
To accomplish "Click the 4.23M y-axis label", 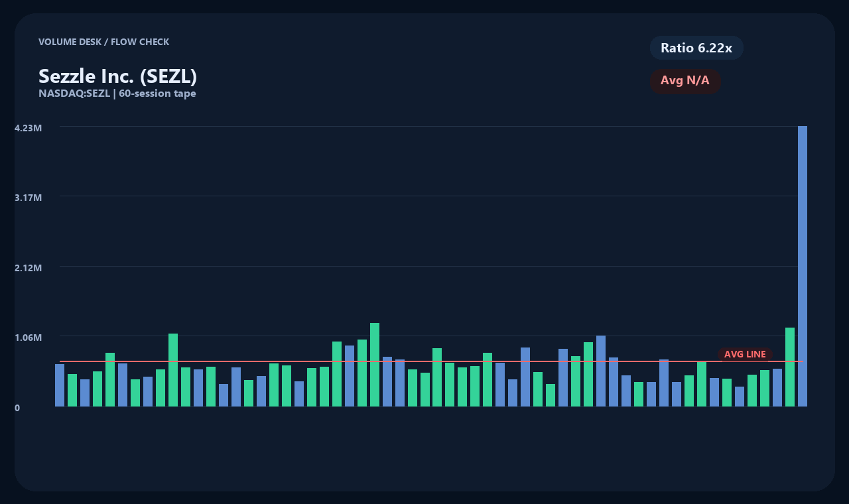I will tap(28, 127).
